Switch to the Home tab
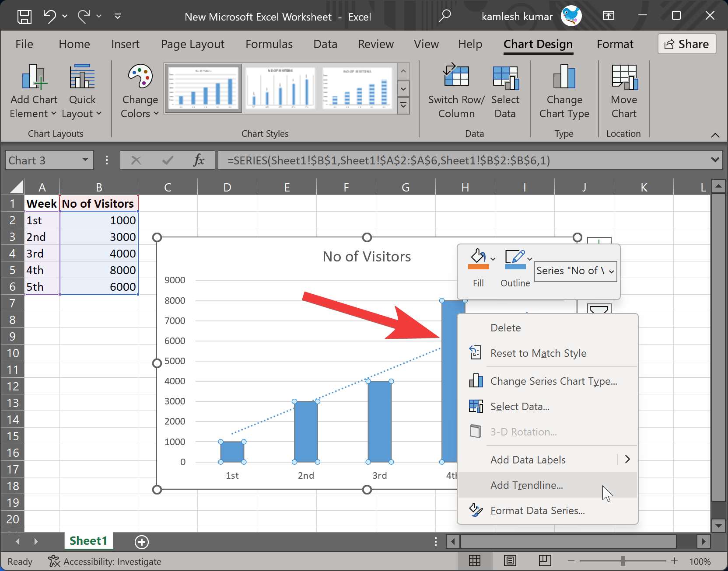 [x=74, y=44]
